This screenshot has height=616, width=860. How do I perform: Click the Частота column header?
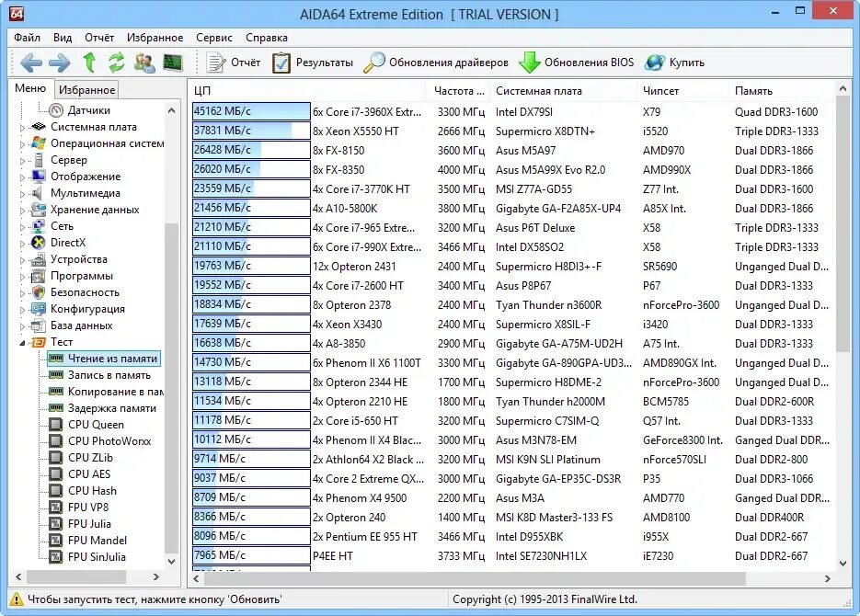pos(458,91)
